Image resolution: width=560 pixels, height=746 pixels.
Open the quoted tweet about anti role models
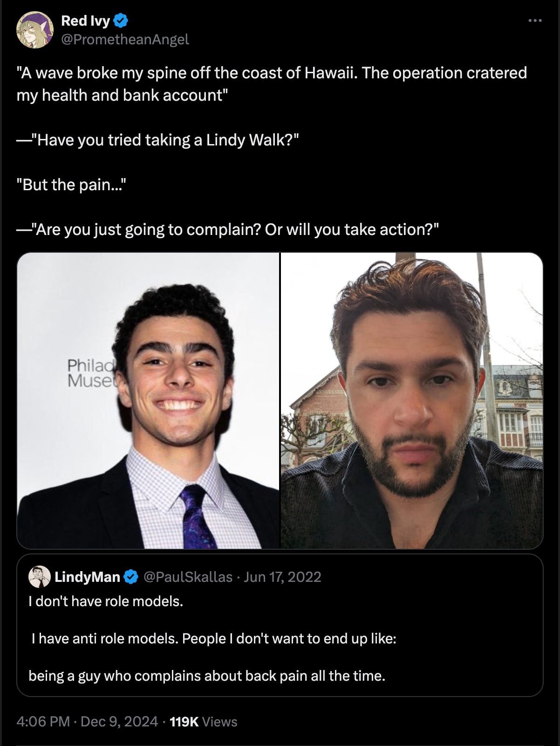click(280, 625)
